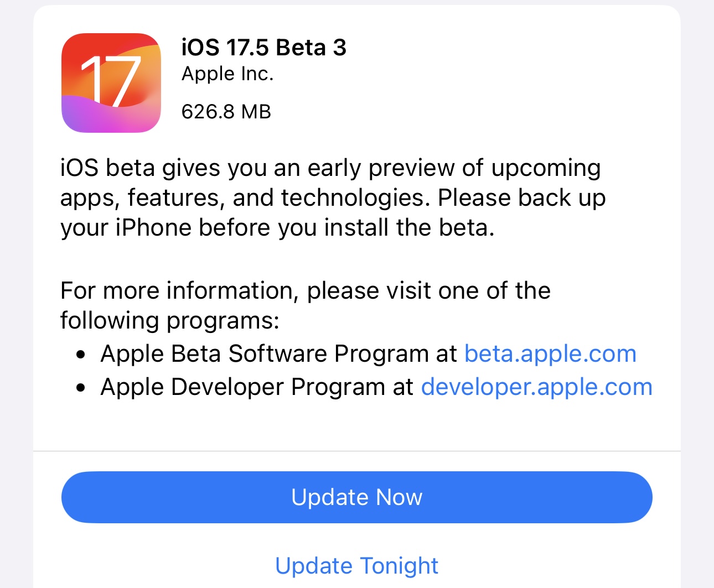The width and height of the screenshot is (714, 588).
Task: Choose Update Tonight option
Action: 356,566
